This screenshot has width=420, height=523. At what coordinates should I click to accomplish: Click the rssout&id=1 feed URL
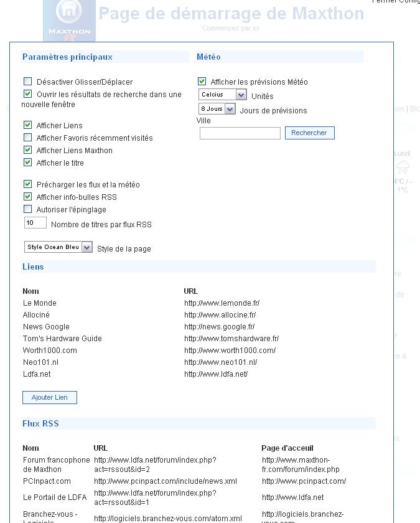coord(155,497)
